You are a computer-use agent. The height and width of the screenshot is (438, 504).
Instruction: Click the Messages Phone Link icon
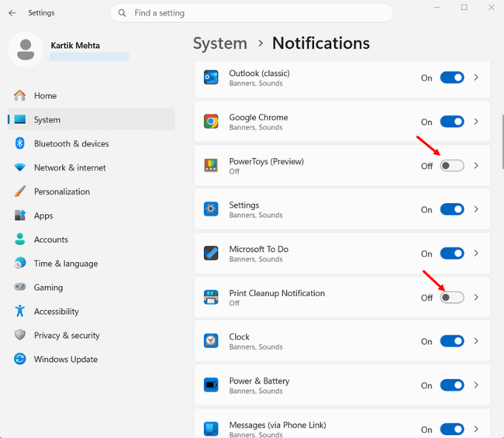pyautogui.click(x=211, y=429)
